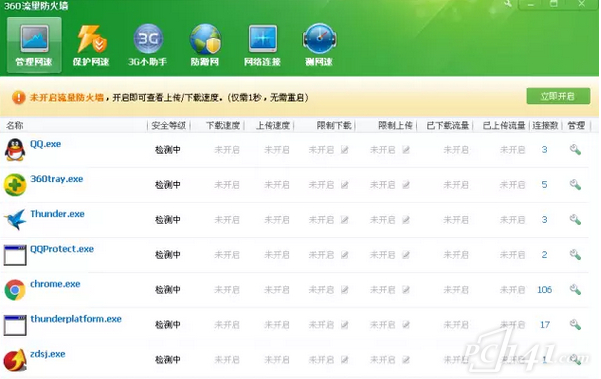Screen dimensions: 601x379
Task: View chrome.exe connection count 106
Action: pyautogui.click(x=544, y=290)
